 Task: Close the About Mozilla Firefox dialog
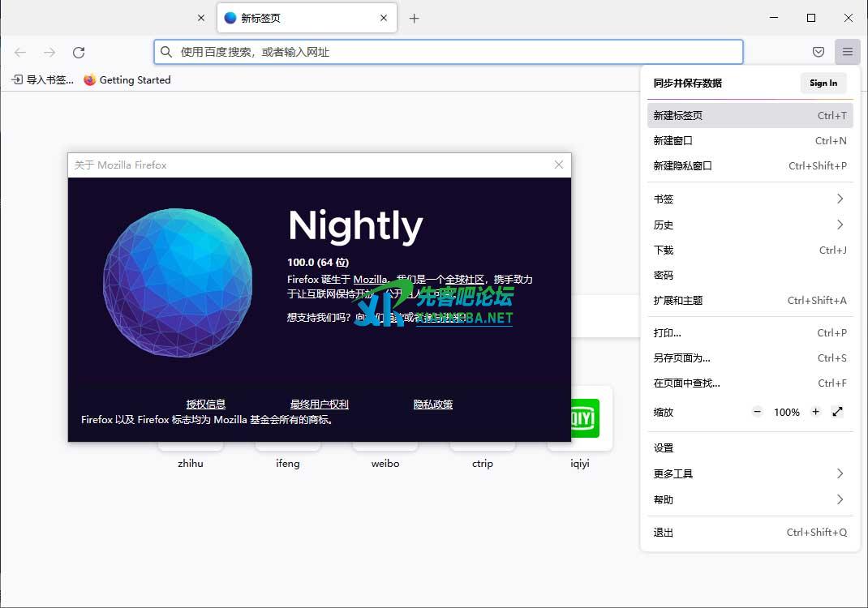pyautogui.click(x=558, y=165)
